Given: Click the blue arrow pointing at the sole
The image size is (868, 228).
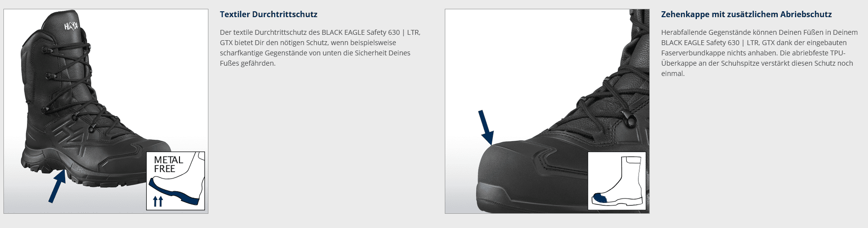Looking at the screenshot, I should tap(57, 186).
